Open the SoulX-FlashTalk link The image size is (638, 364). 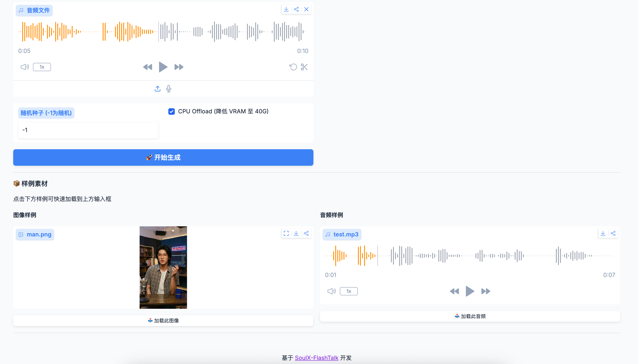tap(316, 358)
